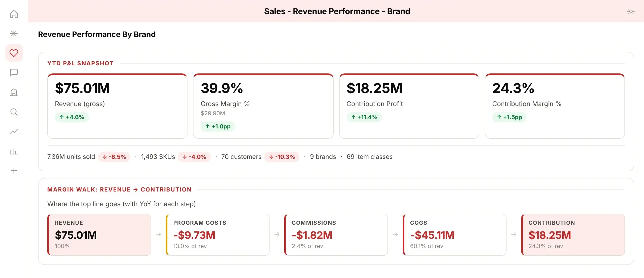The image size is (644, 278).
Task: Click the Where the top line goes description
Action: pos(123,204)
